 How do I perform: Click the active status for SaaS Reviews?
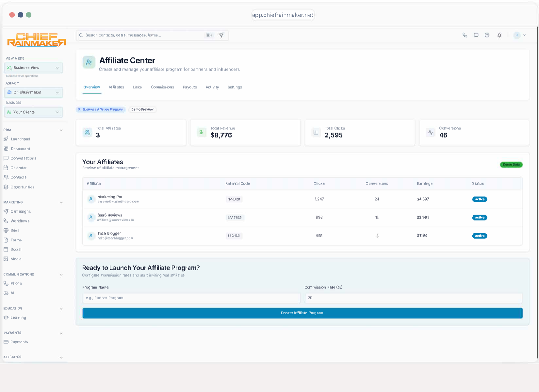(480, 218)
